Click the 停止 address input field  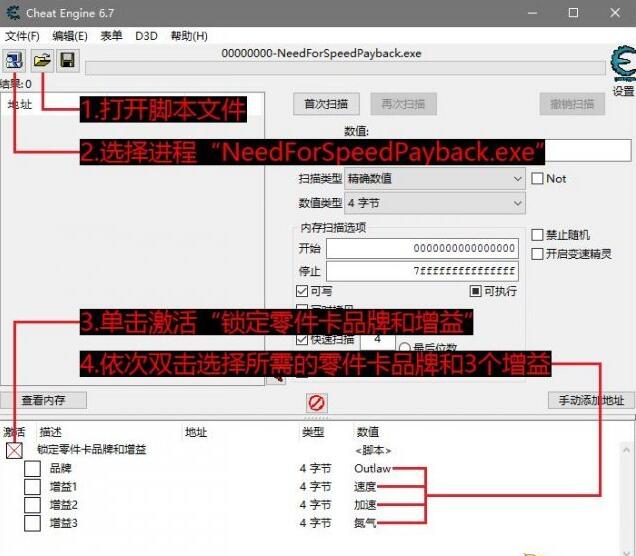pyautogui.click(x=422, y=271)
